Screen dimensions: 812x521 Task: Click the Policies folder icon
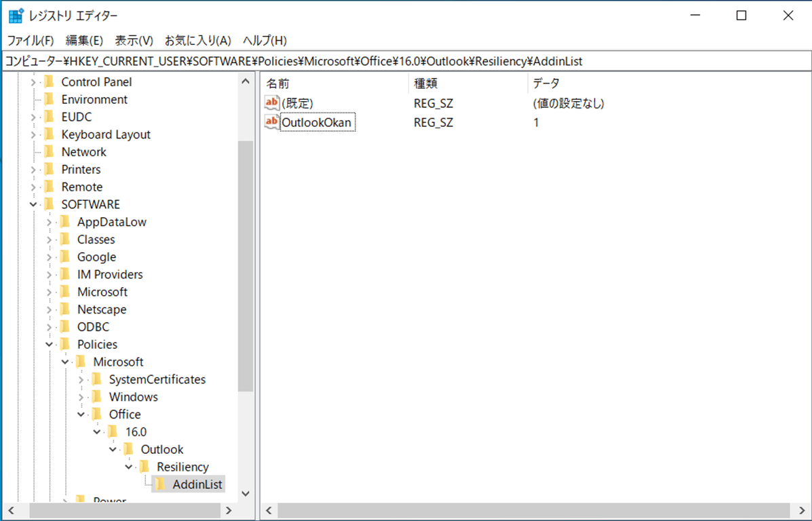click(x=65, y=345)
